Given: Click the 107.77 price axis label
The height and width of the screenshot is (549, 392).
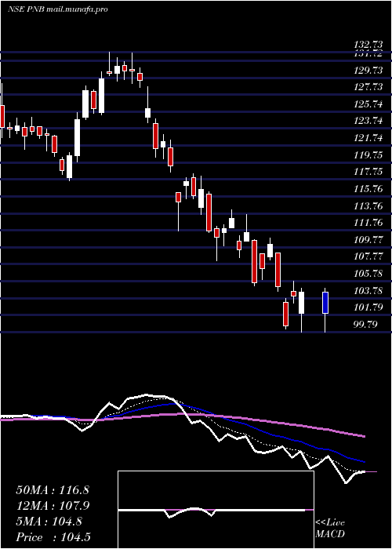Looking at the screenshot, I should pyautogui.click(x=368, y=256).
